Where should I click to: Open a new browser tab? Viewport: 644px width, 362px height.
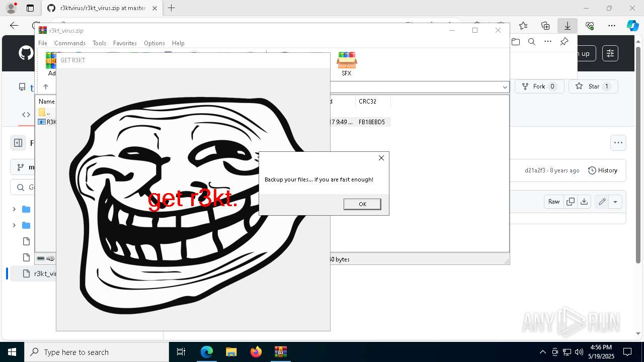coord(172,8)
